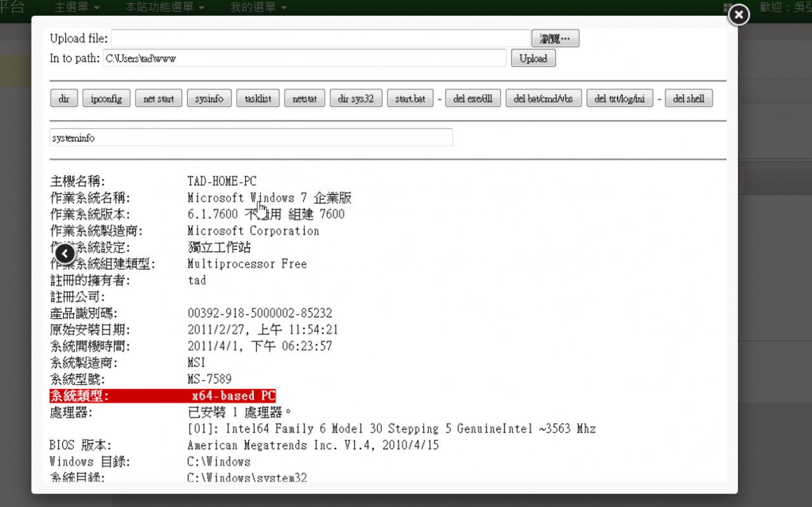This screenshot has width=812, height=507.
Task: Click the systeminfo command input box
Action: tap(251, 137)
